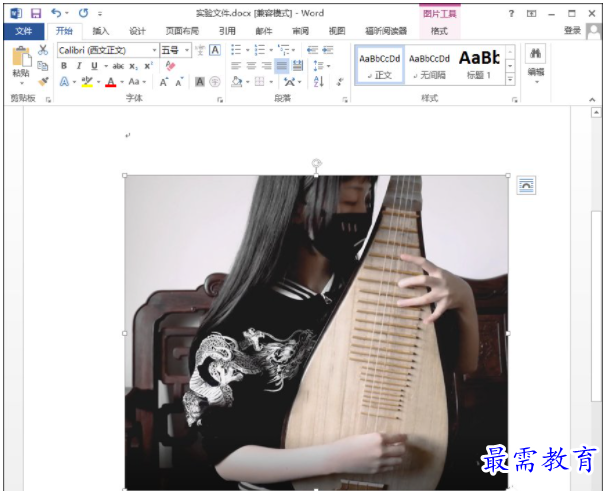Click 登录 Sign in
The image size is (605, 491).
coord(572,30)
